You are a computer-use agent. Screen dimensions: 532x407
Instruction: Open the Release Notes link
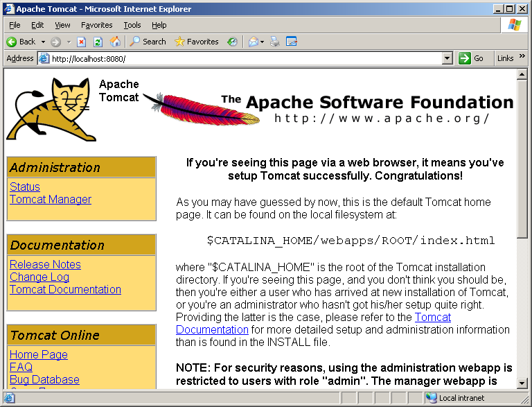45,264
